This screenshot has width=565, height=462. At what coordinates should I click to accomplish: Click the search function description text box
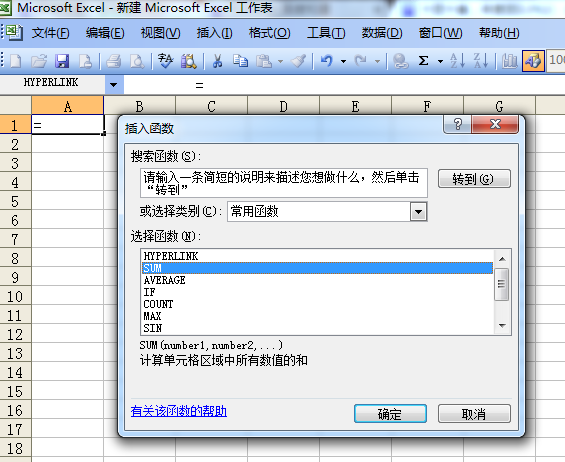coord(284,183)
